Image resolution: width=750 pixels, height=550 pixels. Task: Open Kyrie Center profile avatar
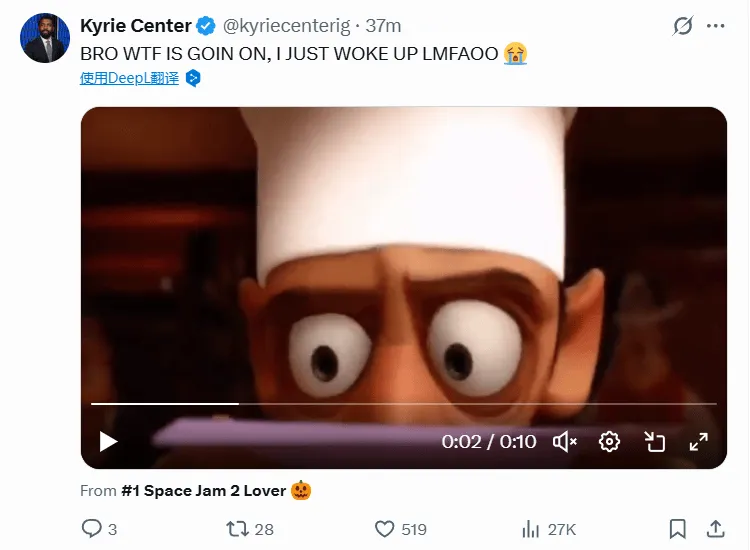[44, 38]
